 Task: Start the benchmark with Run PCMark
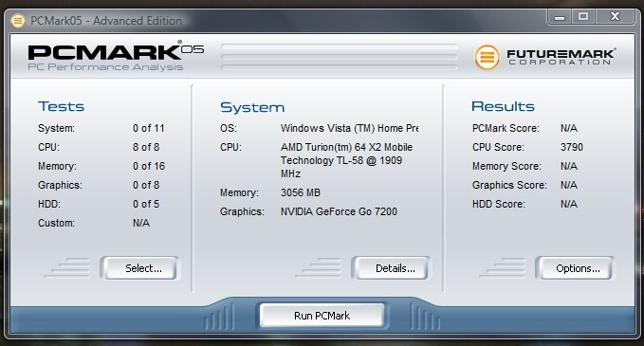click(x=322, y=316)
